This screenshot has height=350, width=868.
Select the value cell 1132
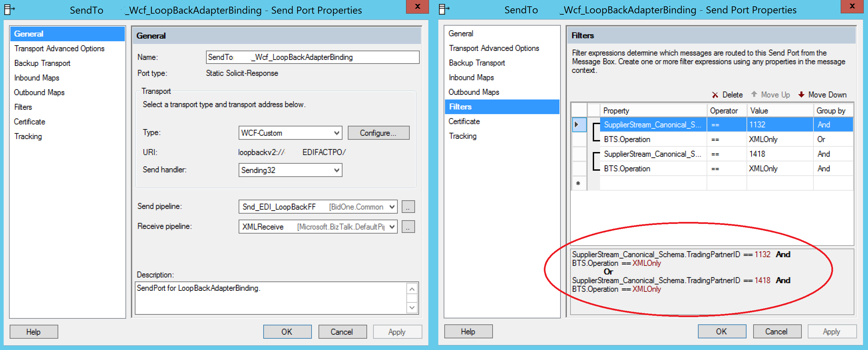pyautogui.click(x=780, y=125)
